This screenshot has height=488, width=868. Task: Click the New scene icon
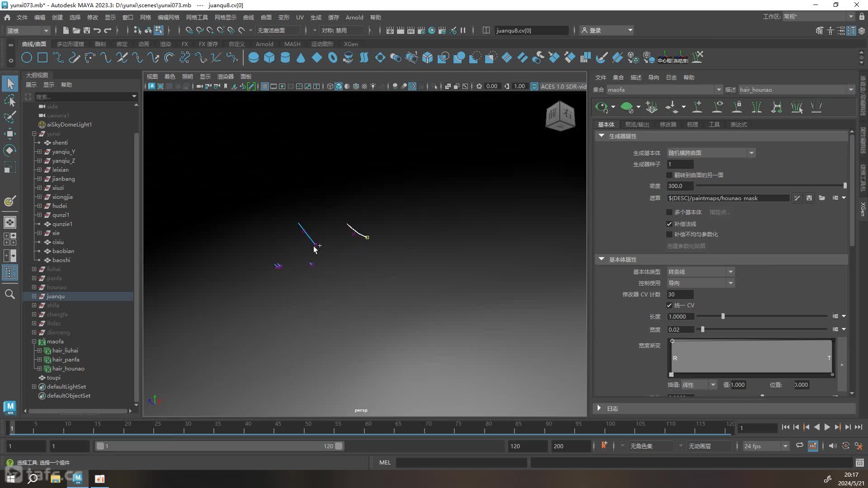(66, 30)
